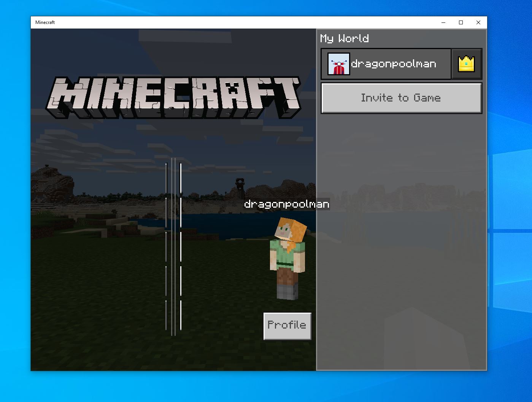Click the My World heading

[x=345, y=38]
